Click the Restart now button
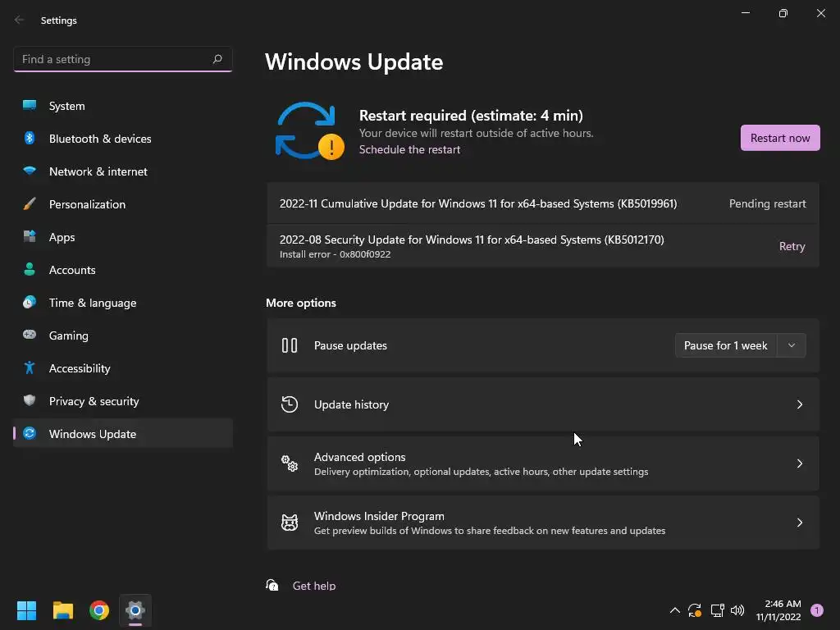840x630 pixels. (780, 138)
